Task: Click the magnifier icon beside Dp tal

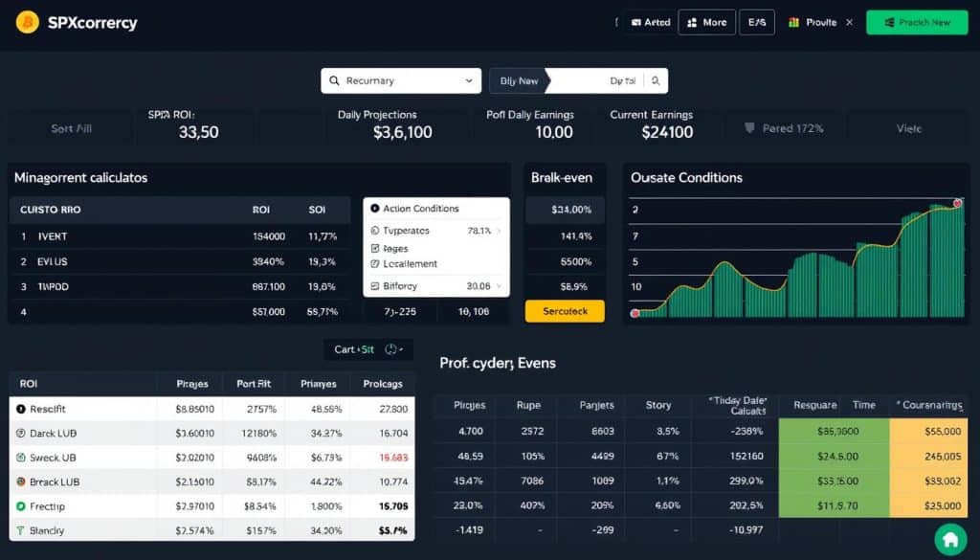Action: (656, 81)
